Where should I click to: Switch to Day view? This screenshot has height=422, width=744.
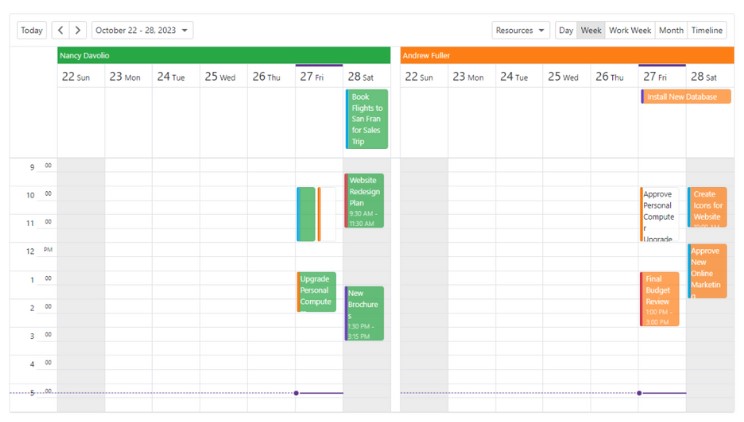click(566, 30)
